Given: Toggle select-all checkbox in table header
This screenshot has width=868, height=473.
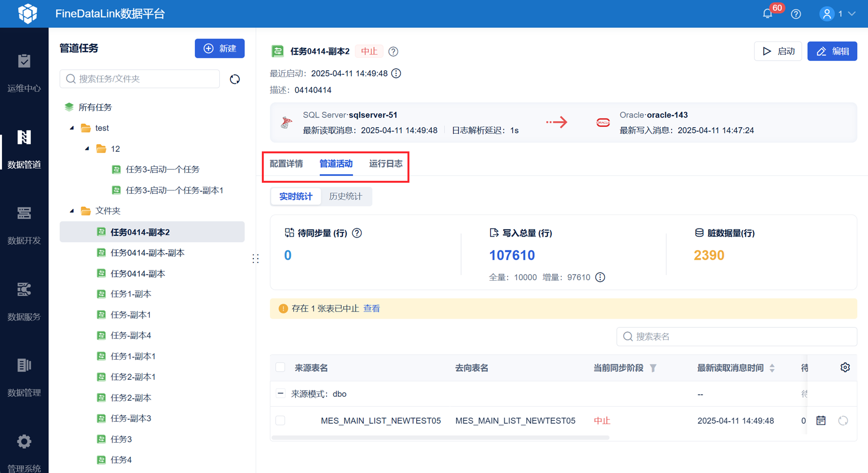Looking at the screenshot, I should [280, 367].
